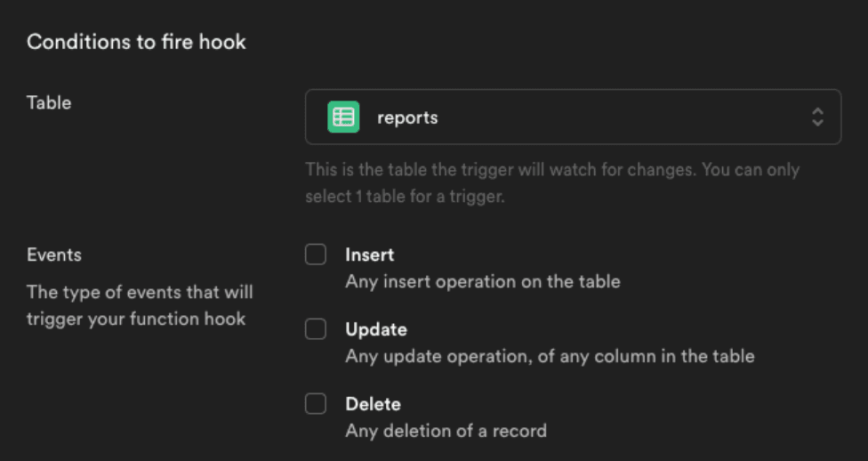Open the reports table dropdown

point(573,117)
